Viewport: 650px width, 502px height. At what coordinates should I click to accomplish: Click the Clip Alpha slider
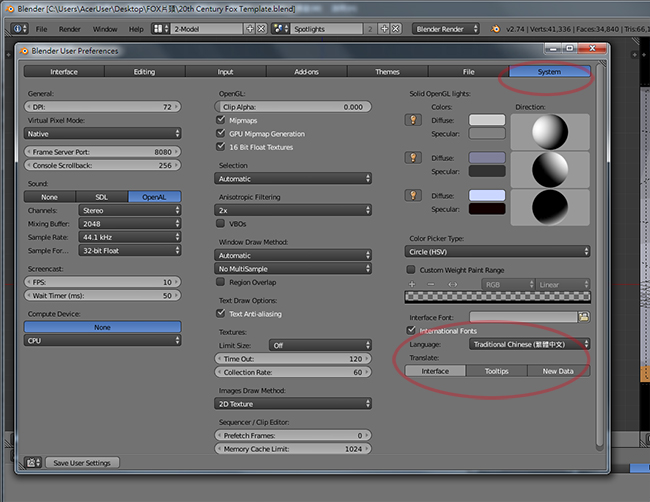point(293,107)
